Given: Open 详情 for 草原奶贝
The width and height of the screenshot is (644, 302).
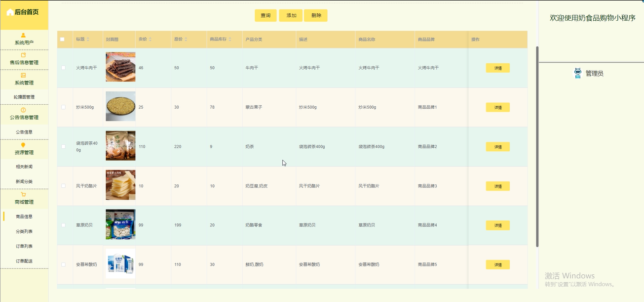Looking at the screenshot, I should coord(498,225).
